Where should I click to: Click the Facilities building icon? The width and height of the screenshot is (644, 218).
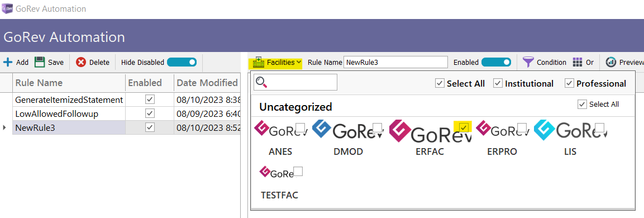click(259, 63)
